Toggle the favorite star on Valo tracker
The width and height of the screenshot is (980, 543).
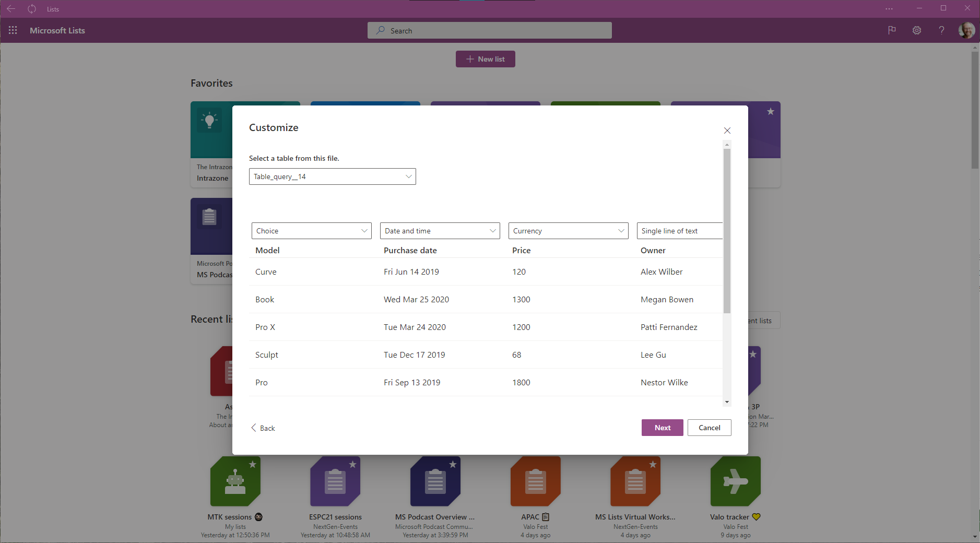click(753, 464)
